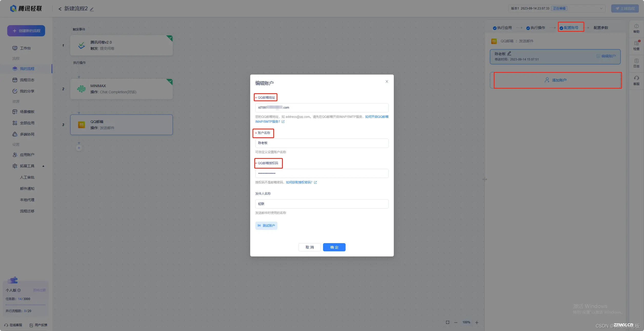Open 流程迁移 tool

coord(27,211)
